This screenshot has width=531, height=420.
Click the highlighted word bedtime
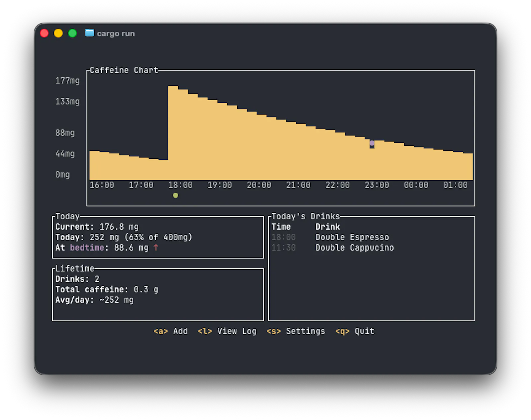coord(87,248)
